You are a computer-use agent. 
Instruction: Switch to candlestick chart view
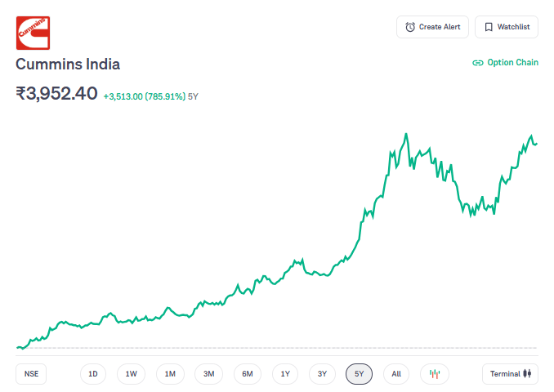coord(435,374)
